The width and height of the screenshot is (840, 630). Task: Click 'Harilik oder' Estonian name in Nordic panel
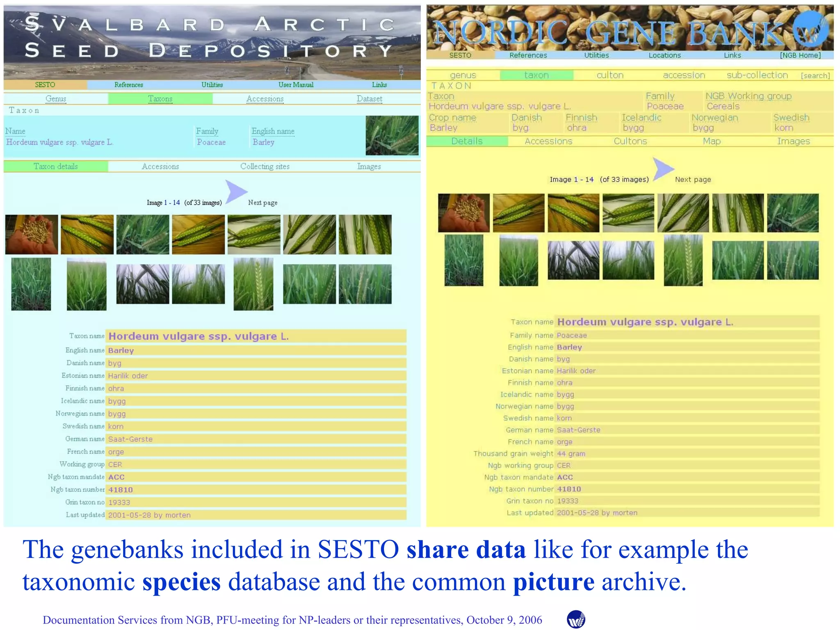[576, 371]
